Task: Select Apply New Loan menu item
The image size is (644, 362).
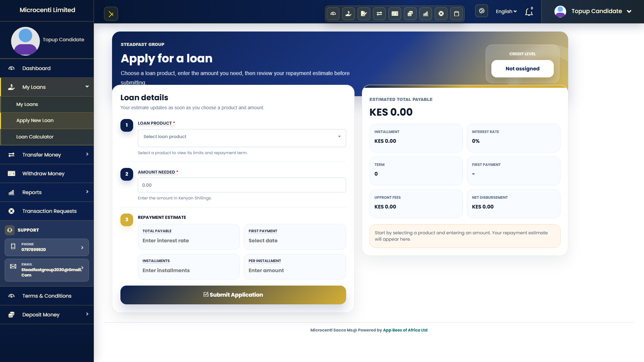Action: [47, 121]
